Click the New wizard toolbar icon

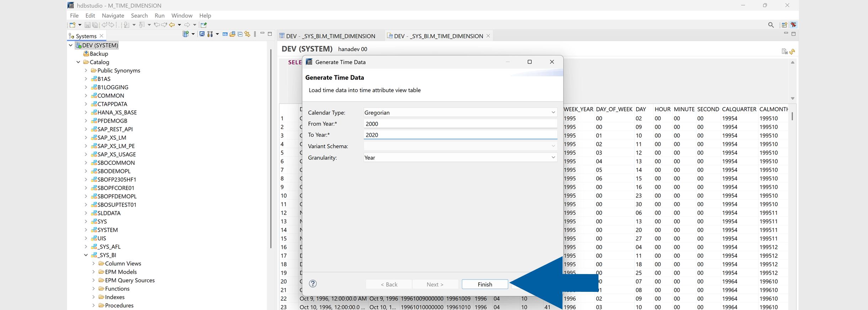pyautogui.click(x=73, y=25)
